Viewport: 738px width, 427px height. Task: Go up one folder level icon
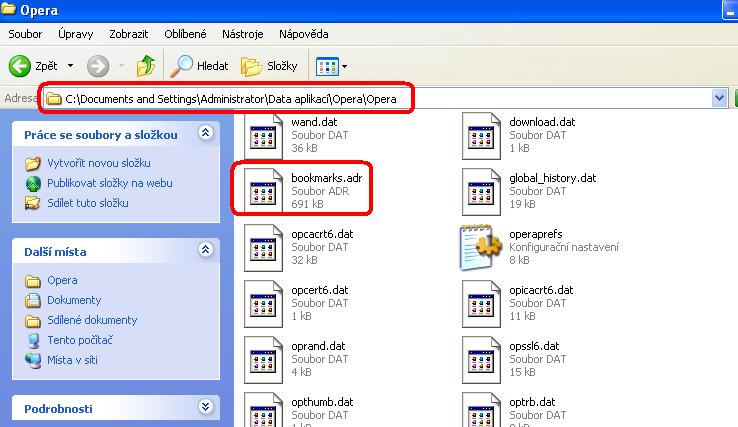point(145,66)
